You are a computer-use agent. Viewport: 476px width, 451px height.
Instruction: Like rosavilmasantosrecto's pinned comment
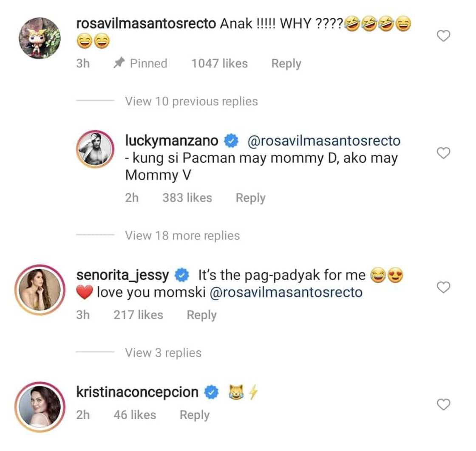pyautogui.click(x=443, y=37)
